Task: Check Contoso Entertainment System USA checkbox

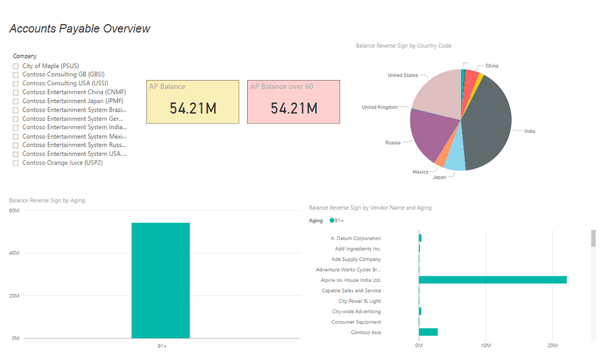Action: tap(15, 154)
